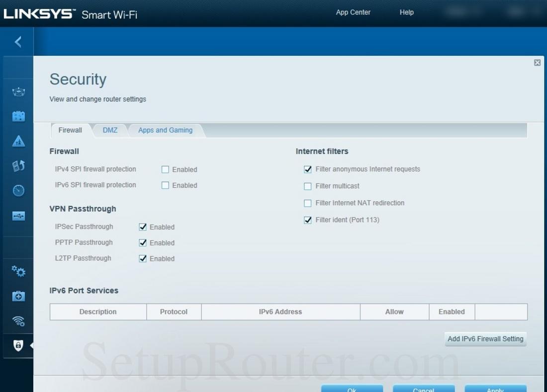Check Filter Internet NAT redirection
Viewport: 547px width, 392px height.
[x=308, y=203]
